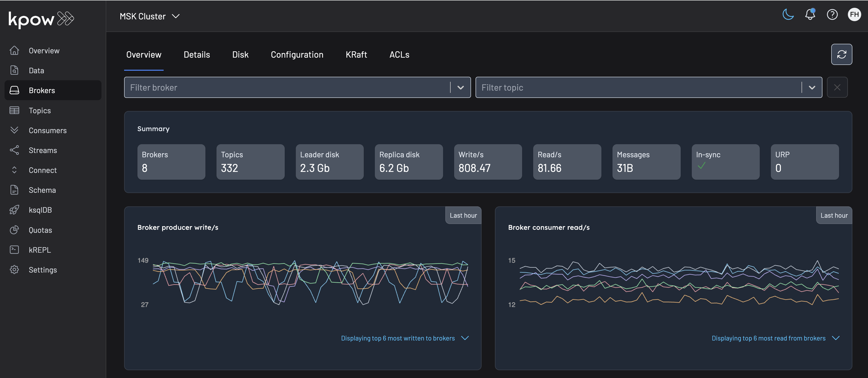Go to Streams in sidebar

pos(43,150)
